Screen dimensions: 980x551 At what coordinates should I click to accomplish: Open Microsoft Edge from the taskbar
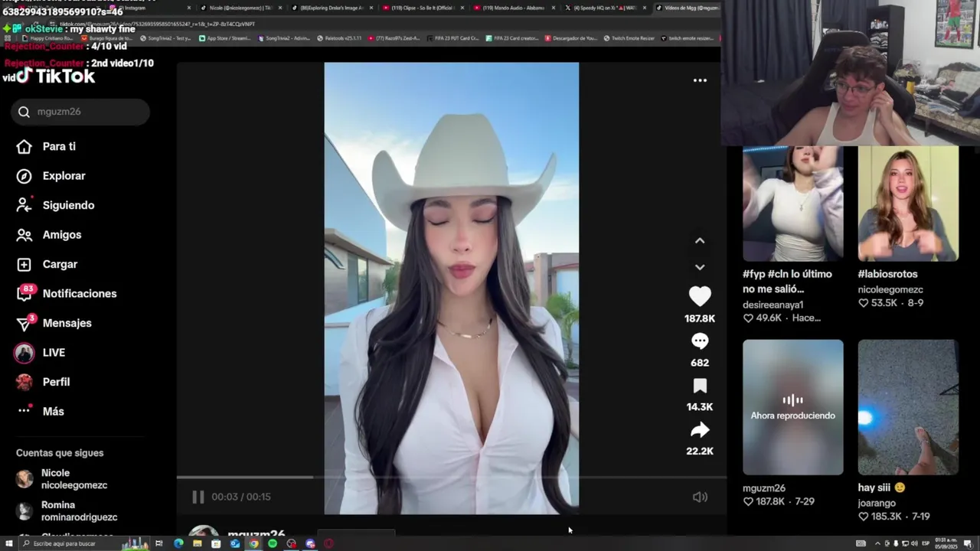tap(178, 543)
